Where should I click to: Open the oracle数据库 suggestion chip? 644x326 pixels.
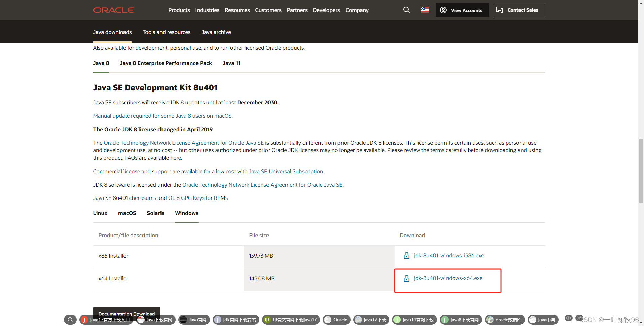point(505,320)
